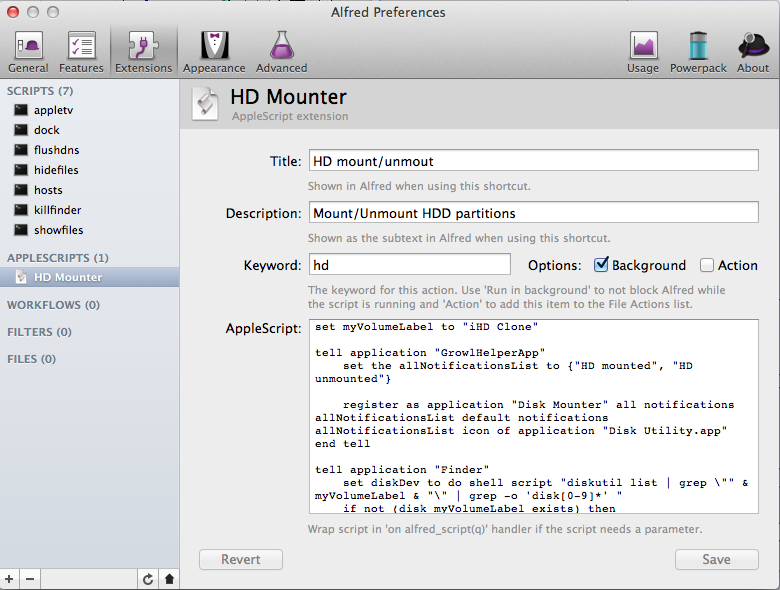This screenshot has width=780, height=590.
Task: Open the About bowler hat icon
Action: pyautogui.click(x=753, y=52)
